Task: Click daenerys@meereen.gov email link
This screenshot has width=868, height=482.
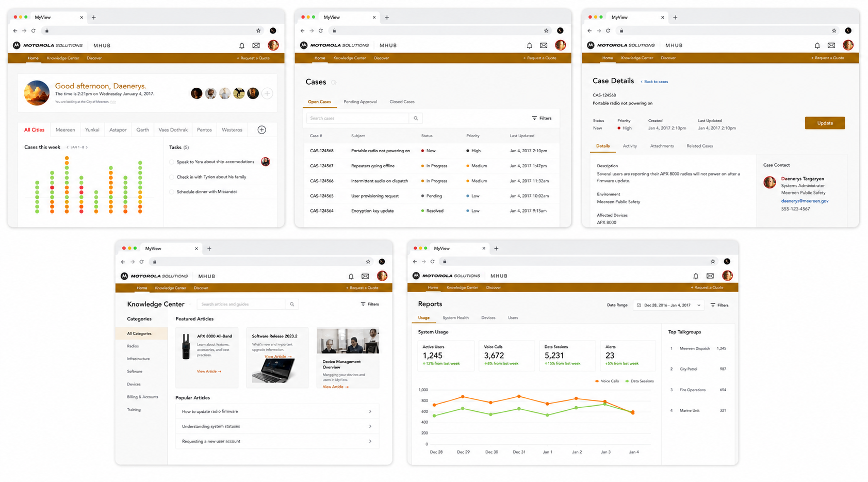Action: click(x=805, y=201)
